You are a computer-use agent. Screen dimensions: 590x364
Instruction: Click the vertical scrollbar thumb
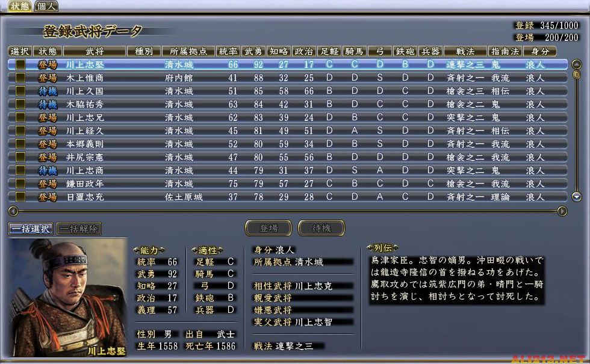click(x=576, y=75)
